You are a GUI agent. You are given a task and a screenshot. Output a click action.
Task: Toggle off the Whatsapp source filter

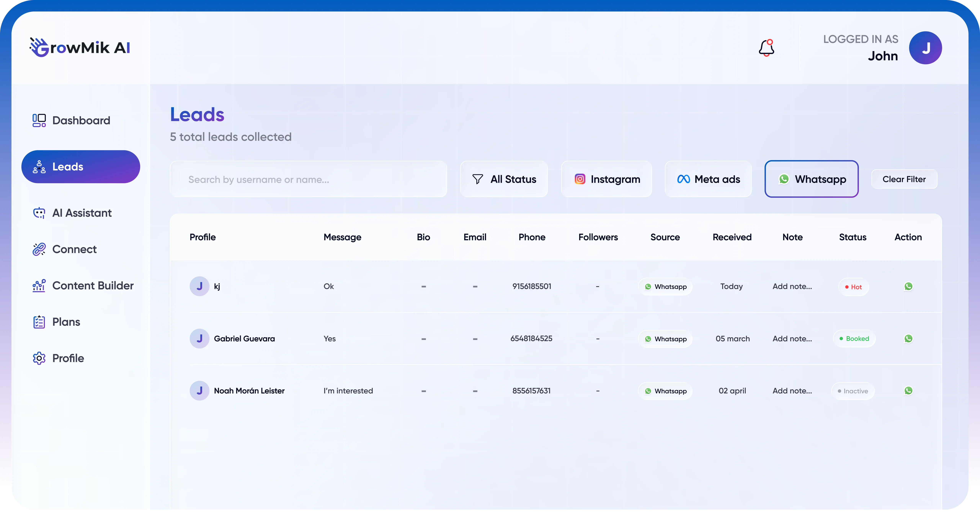click(x=812, y=179)
